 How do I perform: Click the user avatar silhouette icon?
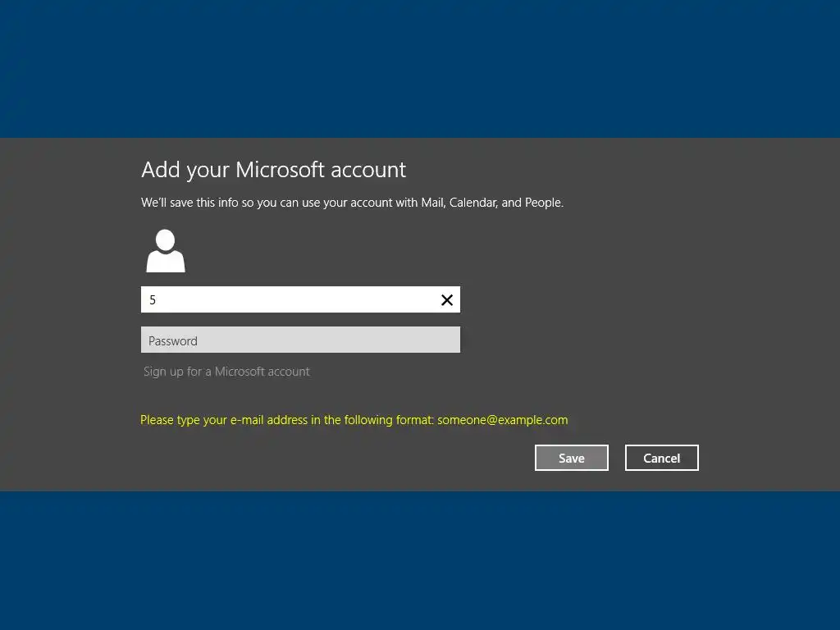[x=166, y=251]
